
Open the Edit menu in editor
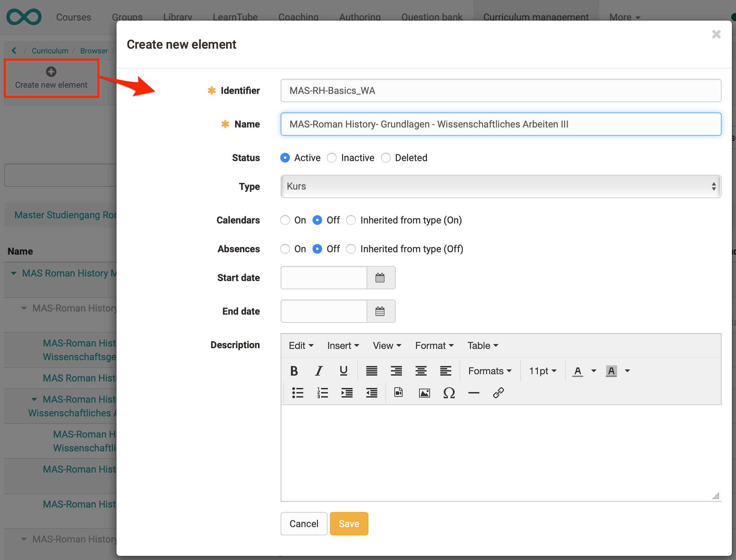[x=301, y=345]
